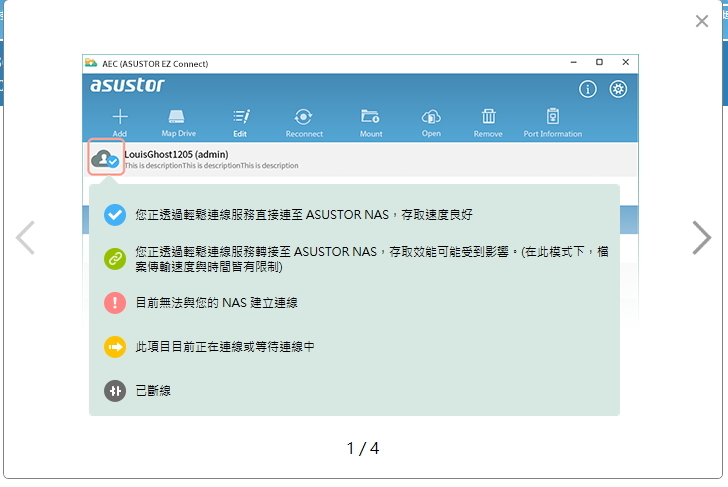This screenshot has width=728, height=487.
Task: Go to the next slide arrow
Action: pos(702,238)
